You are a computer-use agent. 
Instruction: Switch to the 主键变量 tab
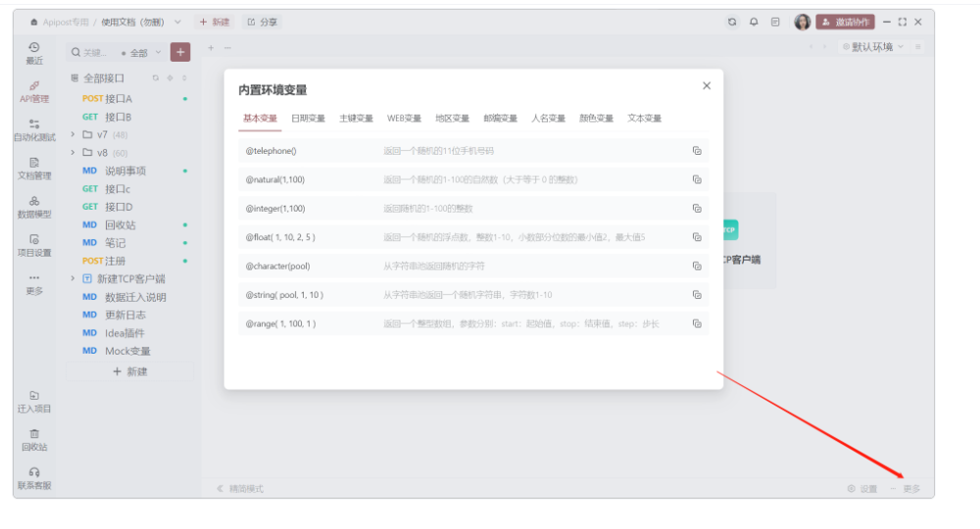[357, 118]
